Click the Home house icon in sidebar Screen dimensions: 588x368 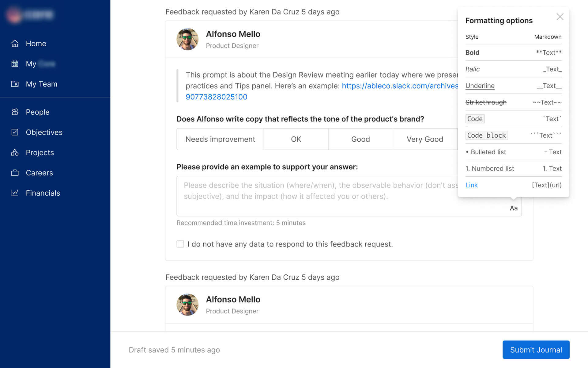click(x=15, y=44)
